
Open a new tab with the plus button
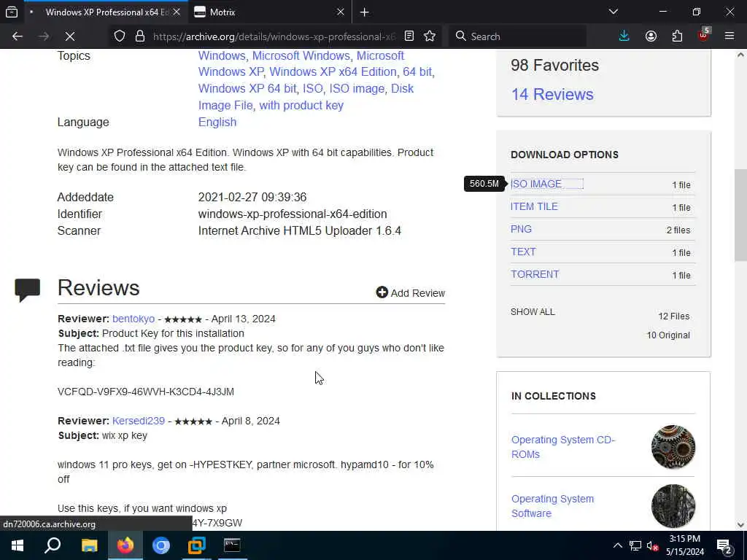tap(365, 12)
